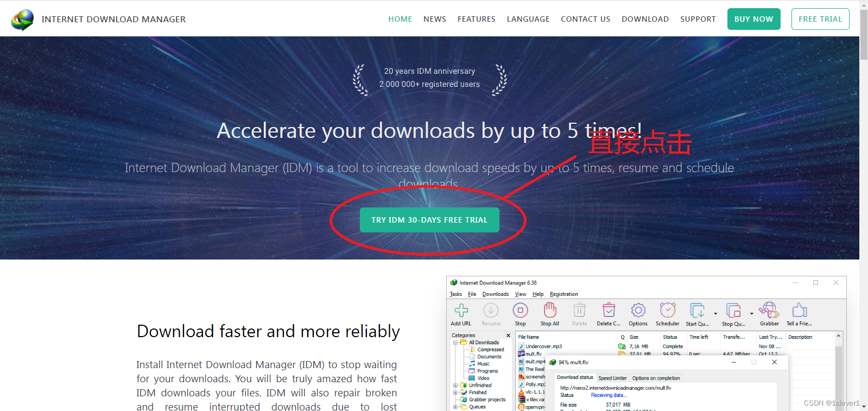This screenshot has width=868, height=411.
Task: Open the Scheduler alarm clock icon
Action: pos(668,310)
